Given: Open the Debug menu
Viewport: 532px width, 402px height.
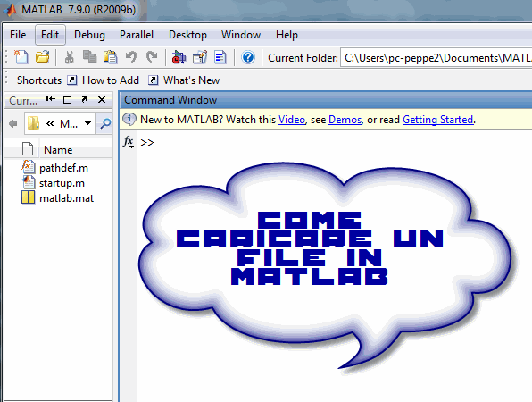Looking at the screenshot, I should point(89,35).
